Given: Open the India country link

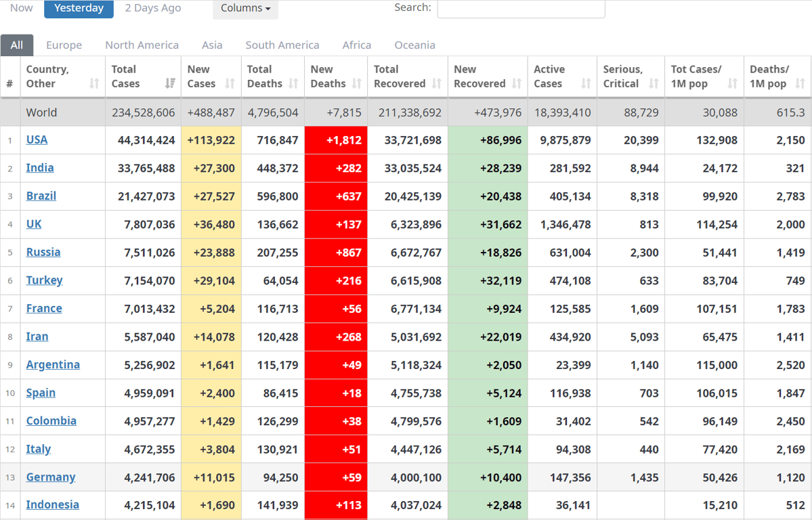Looking at the screenshot, I should [40, 168].
